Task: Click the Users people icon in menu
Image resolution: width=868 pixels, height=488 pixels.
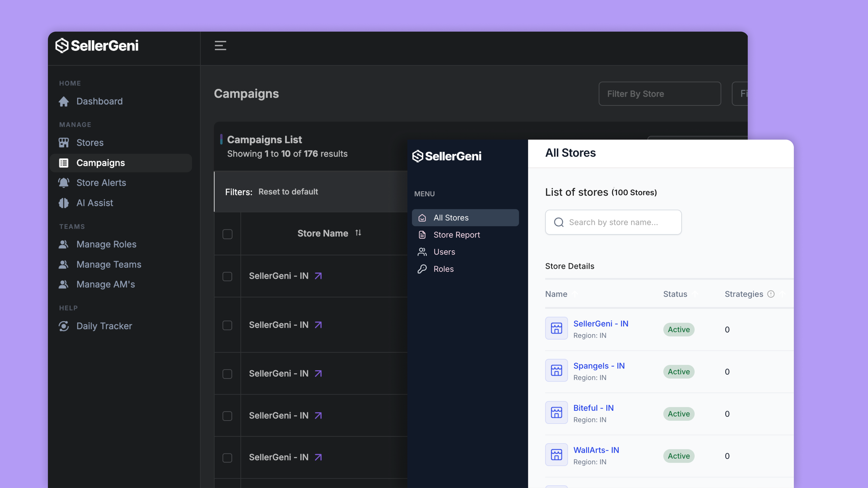Action: pos(422,252)
